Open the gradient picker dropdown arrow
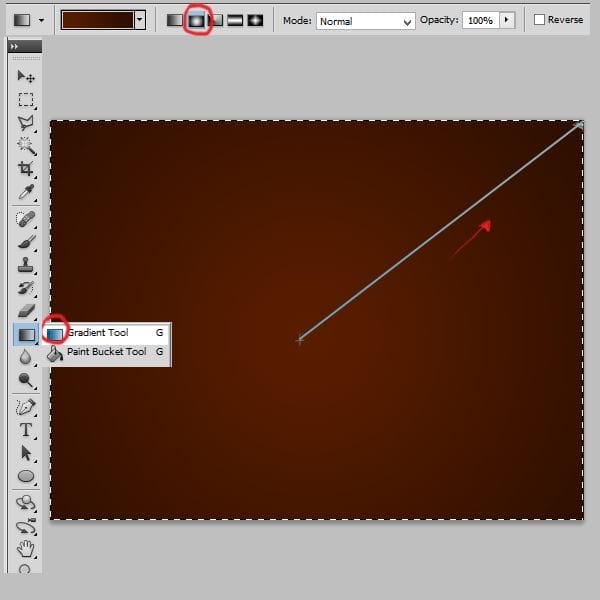This screenshot has width=600, height=600. 140,20
